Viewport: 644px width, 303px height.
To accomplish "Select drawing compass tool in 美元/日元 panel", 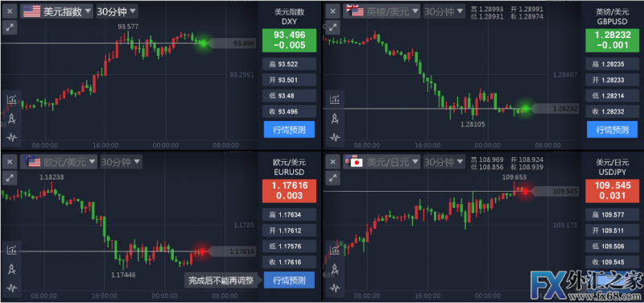I will tap(335, 269).
